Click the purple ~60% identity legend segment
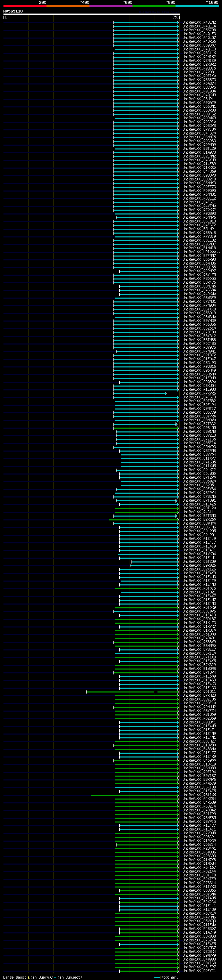This screenshot has width=222, height=980. click(x=111, y=6)
